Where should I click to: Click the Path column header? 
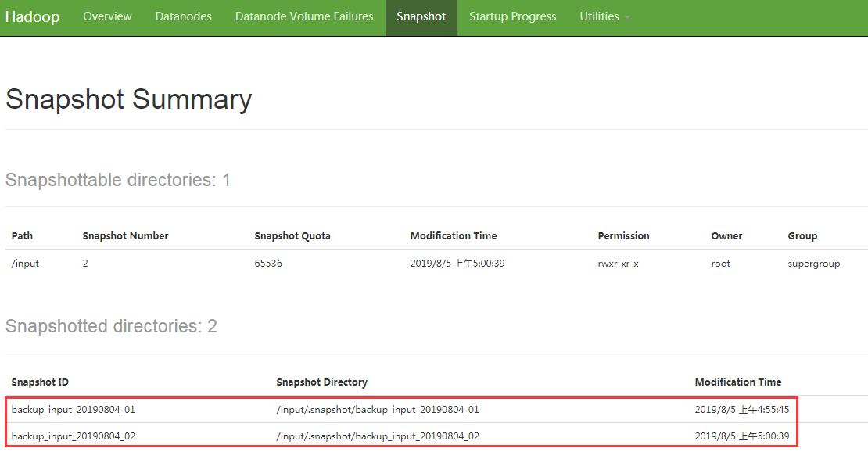click(22, 236)
